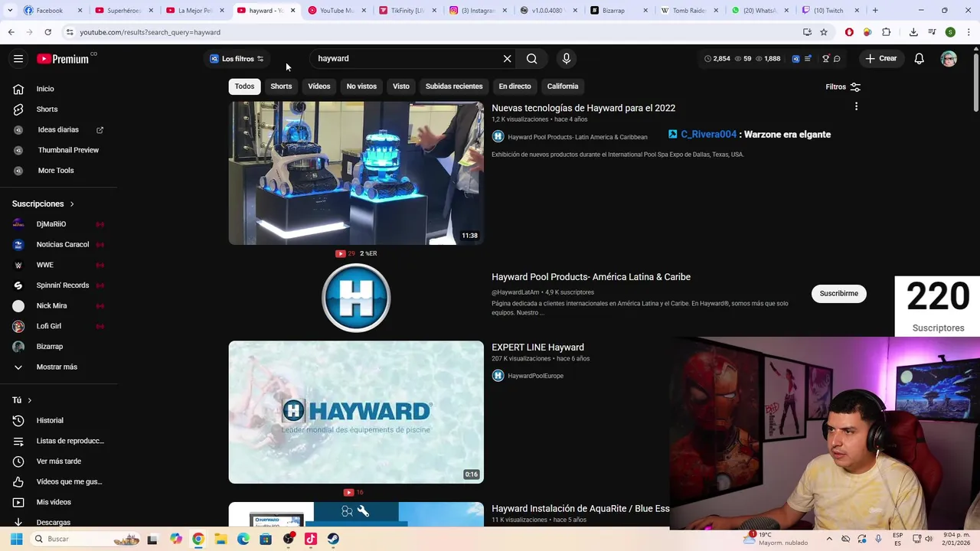Open File Explorer from the taskbar

click(x=220, y=539)
